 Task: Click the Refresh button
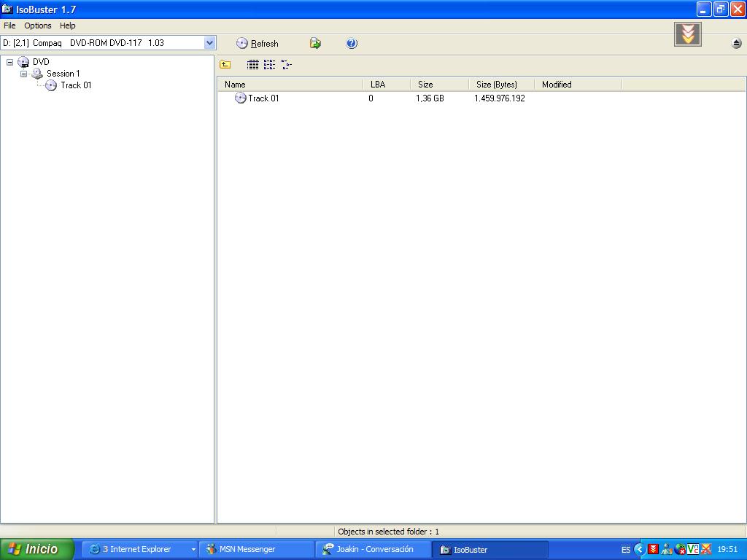[258, 43]
